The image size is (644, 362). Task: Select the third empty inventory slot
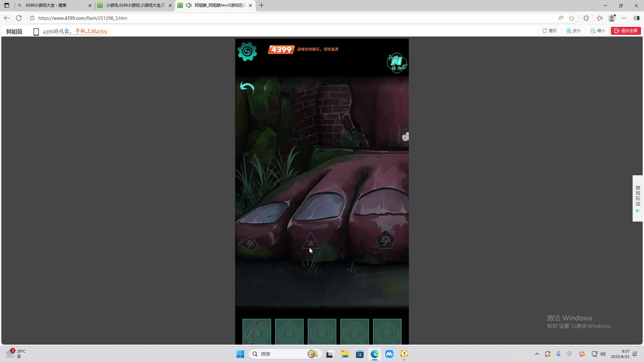(322, 332)
